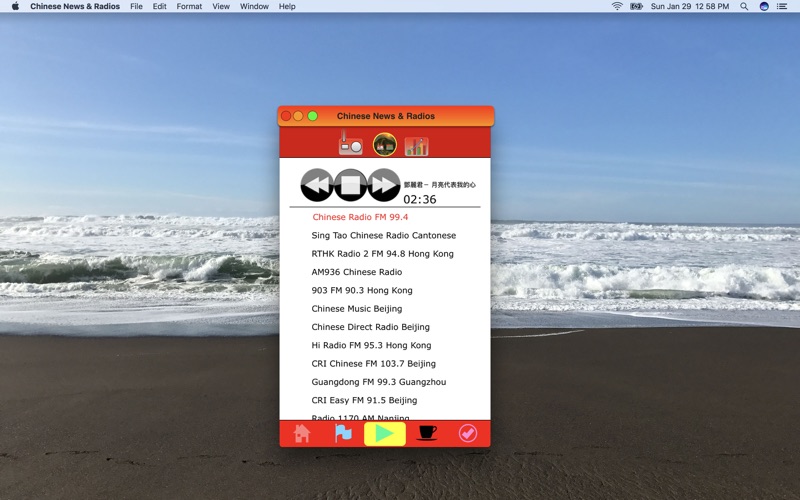Click the rewind playback button
Viewport: 800px width, 500px height.
point(317,185)
